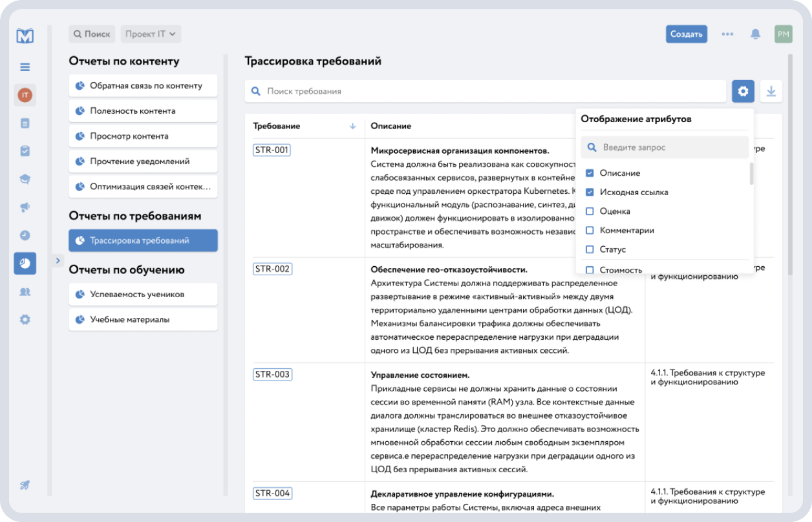
Task: Collapse the reports sidebar with the chevron
Action: coord(58,260)
